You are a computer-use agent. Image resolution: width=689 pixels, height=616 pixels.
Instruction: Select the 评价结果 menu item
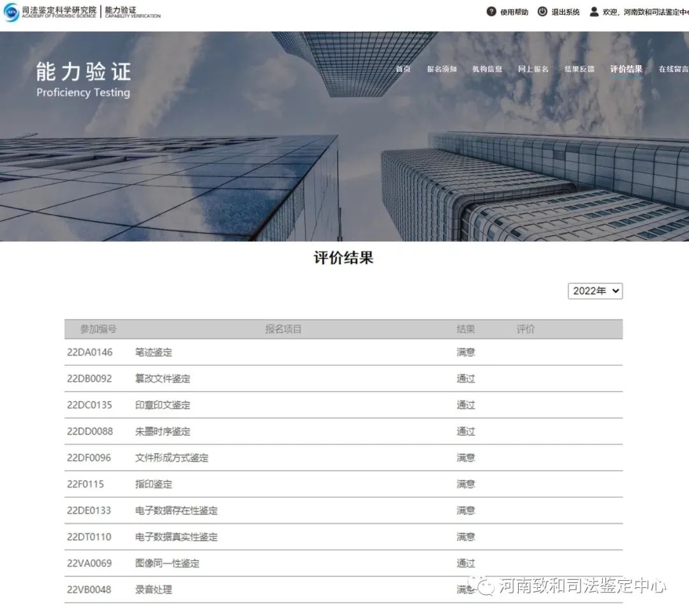point(626,69)
